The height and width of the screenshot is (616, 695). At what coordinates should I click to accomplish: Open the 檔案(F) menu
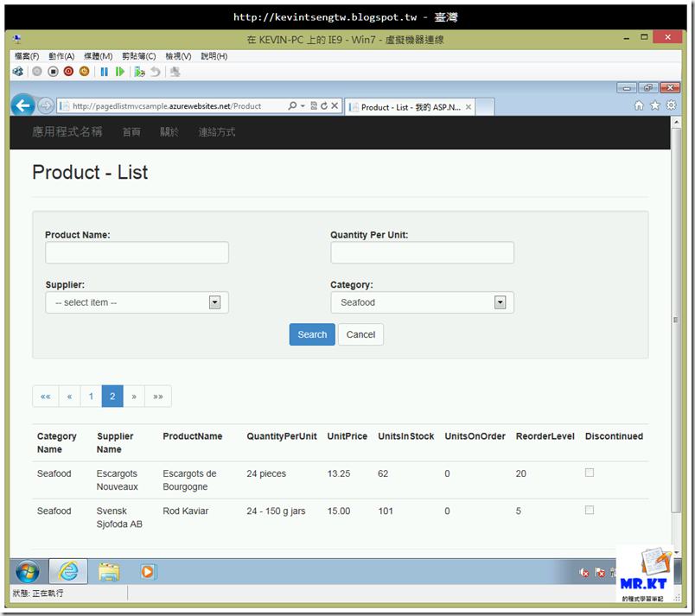pos(27,56)
